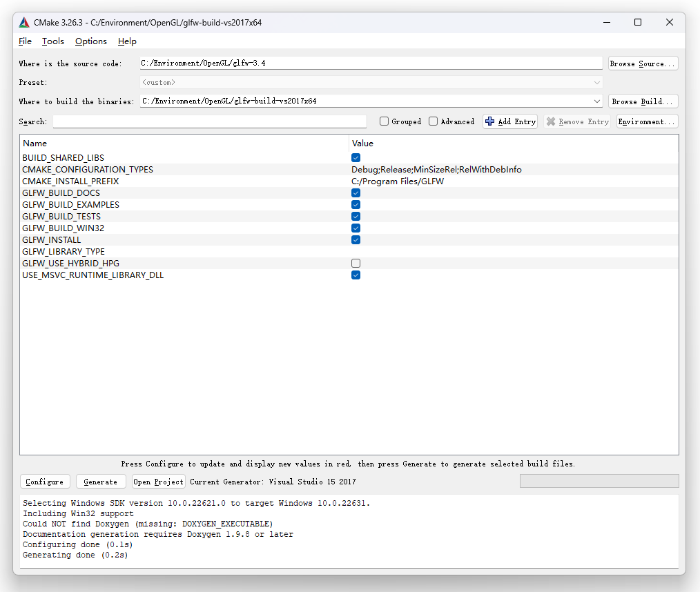The width and height of the screenshot is (700, 592).
Task: Click 'Could NOT find Doxygen' log line
Action: pyautogui.click(x=148, y=524)
